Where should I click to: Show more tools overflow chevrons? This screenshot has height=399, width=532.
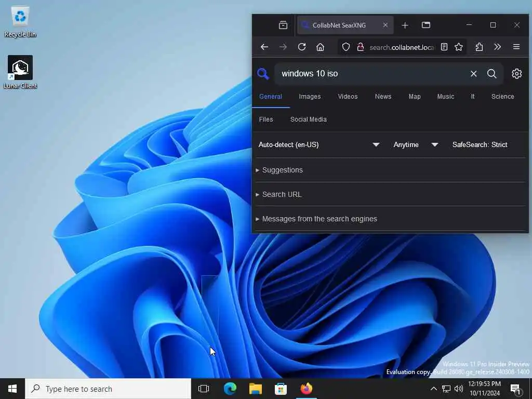click(x=497, y=47)
